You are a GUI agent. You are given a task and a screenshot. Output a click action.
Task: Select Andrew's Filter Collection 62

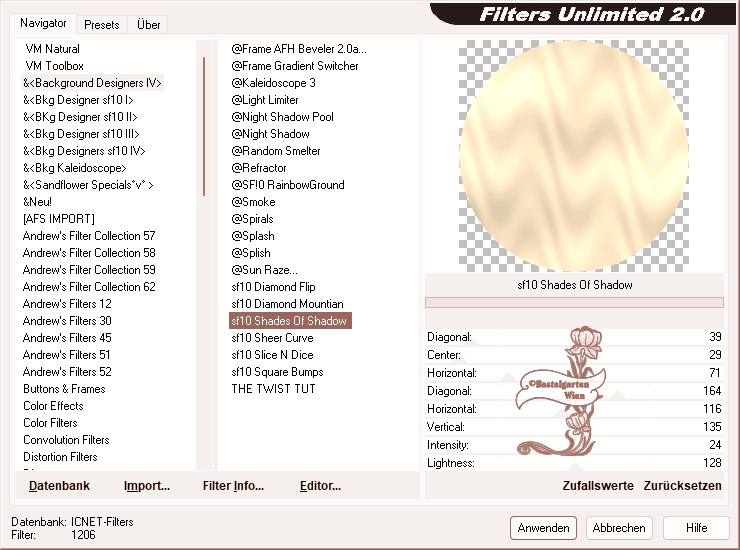[x=89, y=287]
